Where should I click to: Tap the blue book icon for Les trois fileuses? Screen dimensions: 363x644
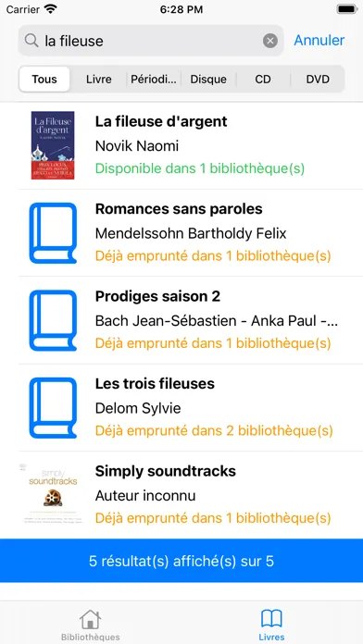pyautogui.click(x=53, y=408)
